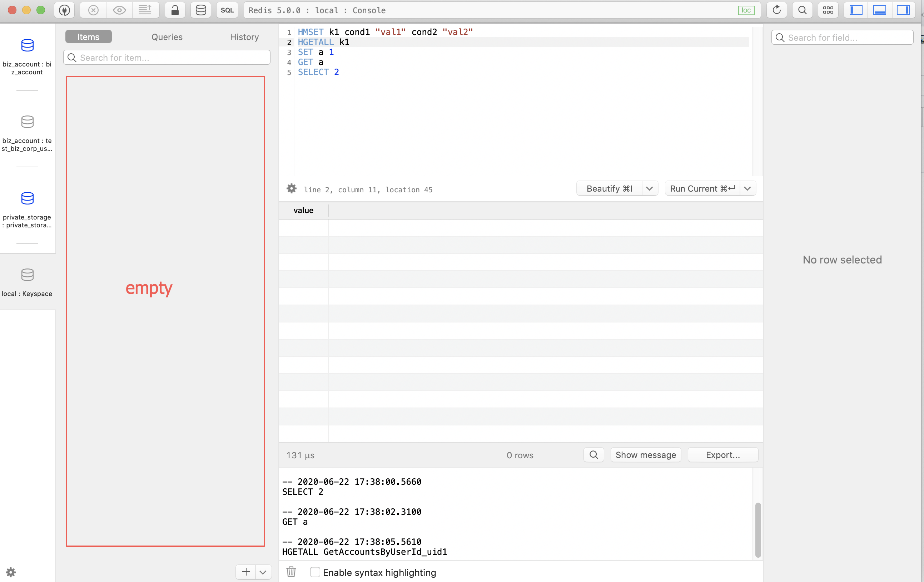Enable syntax highlighting checkbox

tap(315, 572)
